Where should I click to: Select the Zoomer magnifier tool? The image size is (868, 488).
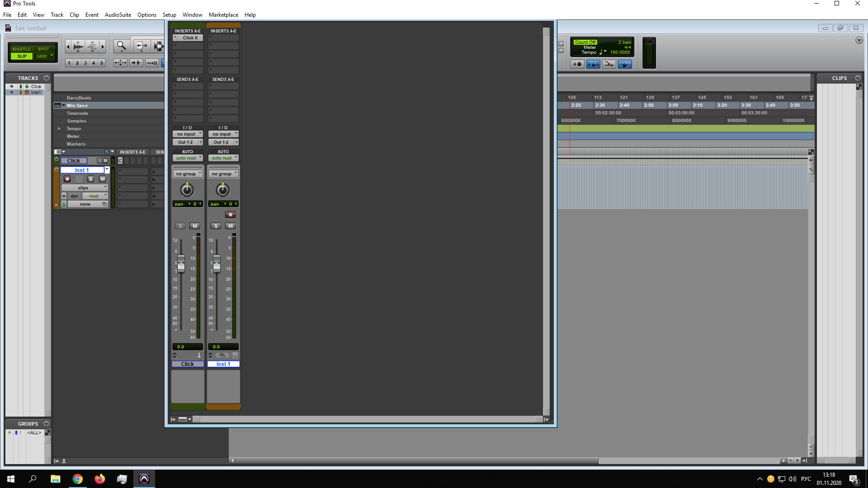pos(121,46)
